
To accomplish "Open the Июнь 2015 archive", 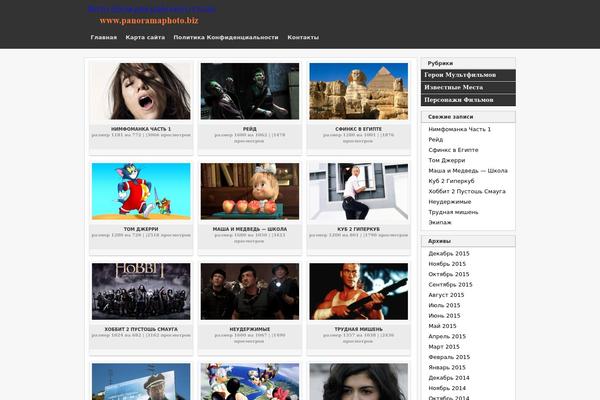I will tap(444, 316).
